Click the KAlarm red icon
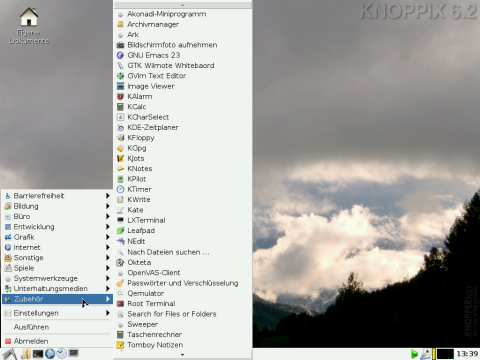 (x=120, y=97)
